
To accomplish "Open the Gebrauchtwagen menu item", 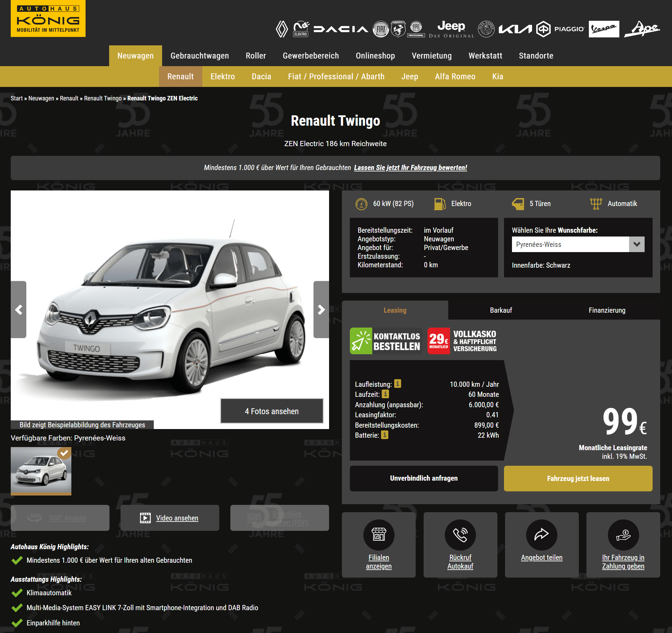I will [x=200, y=56].
